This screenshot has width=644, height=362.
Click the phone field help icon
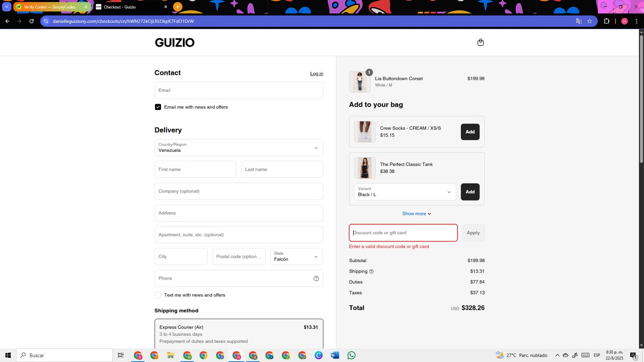coord(316,278)
